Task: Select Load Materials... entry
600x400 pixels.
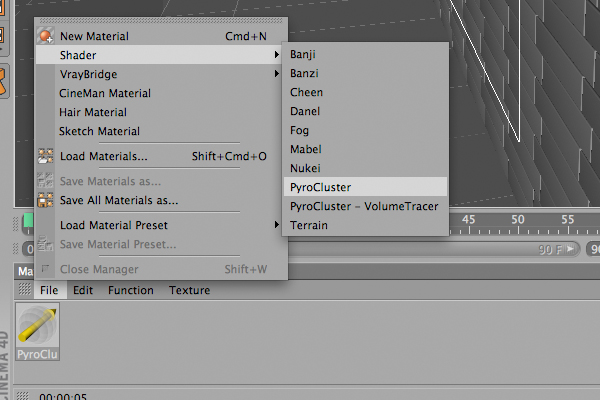Action: 161,156
